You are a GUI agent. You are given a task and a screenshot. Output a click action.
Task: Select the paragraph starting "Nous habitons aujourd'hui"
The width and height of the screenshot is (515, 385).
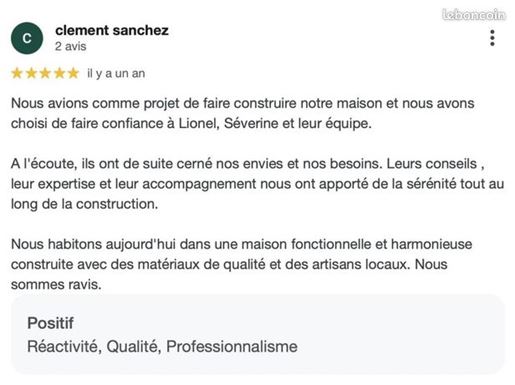(242, 264)
